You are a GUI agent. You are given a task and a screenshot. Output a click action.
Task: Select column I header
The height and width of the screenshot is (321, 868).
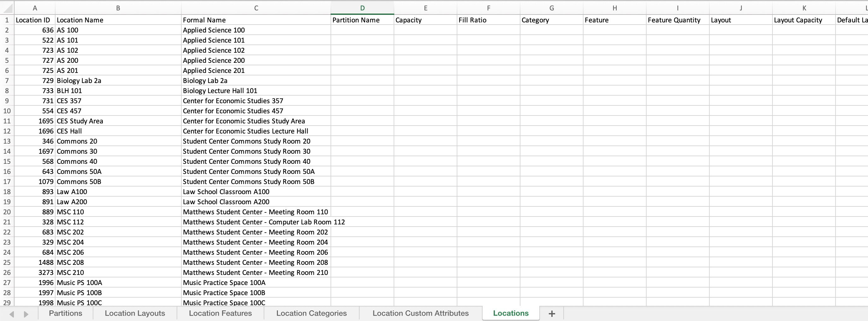pos(677,8)
